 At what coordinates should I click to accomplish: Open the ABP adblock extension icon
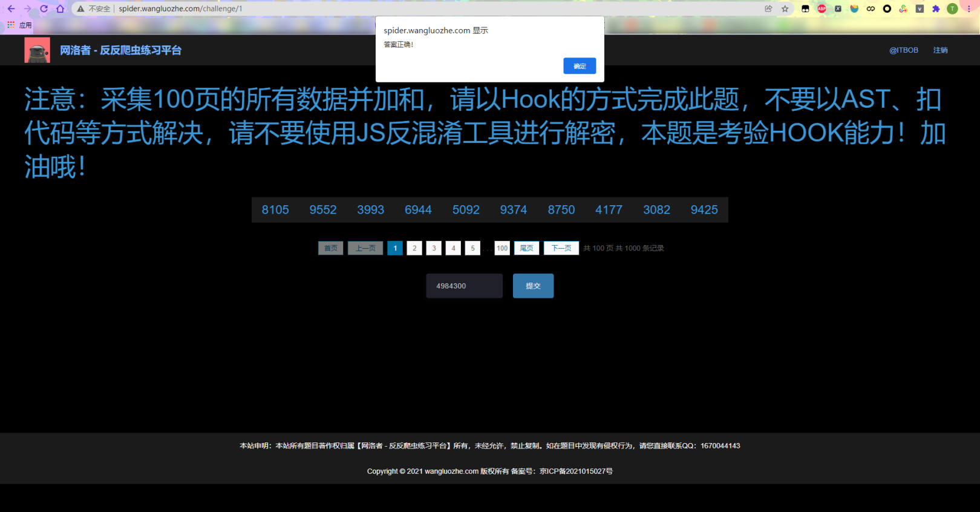822,8
